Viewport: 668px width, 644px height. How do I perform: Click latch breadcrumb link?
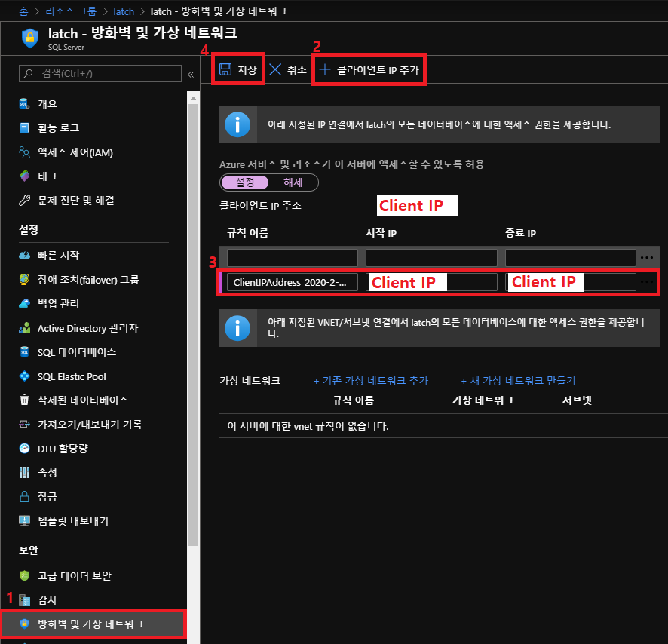click(x=124, y=11)
